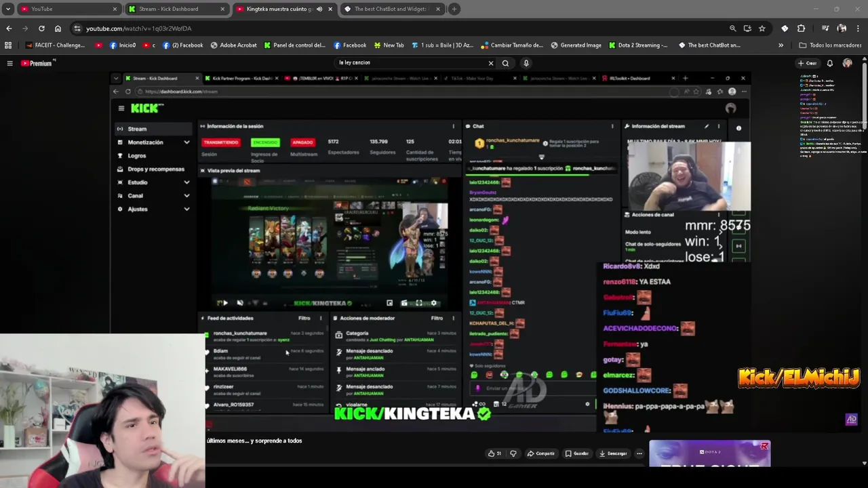This screenshot has width=868, height=488.
Task: Click the magnifier search button on YouTube
Action: click(505, 63)
